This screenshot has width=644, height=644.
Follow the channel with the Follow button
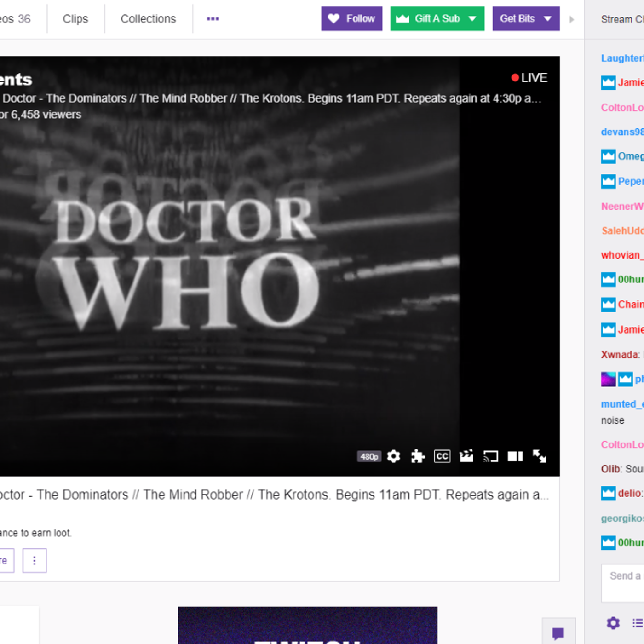351,19
